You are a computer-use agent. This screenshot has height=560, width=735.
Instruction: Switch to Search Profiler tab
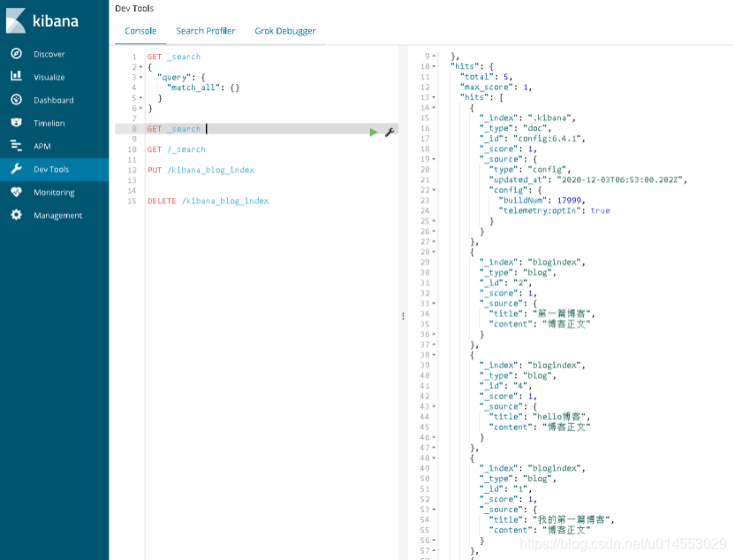pos(206,31)
